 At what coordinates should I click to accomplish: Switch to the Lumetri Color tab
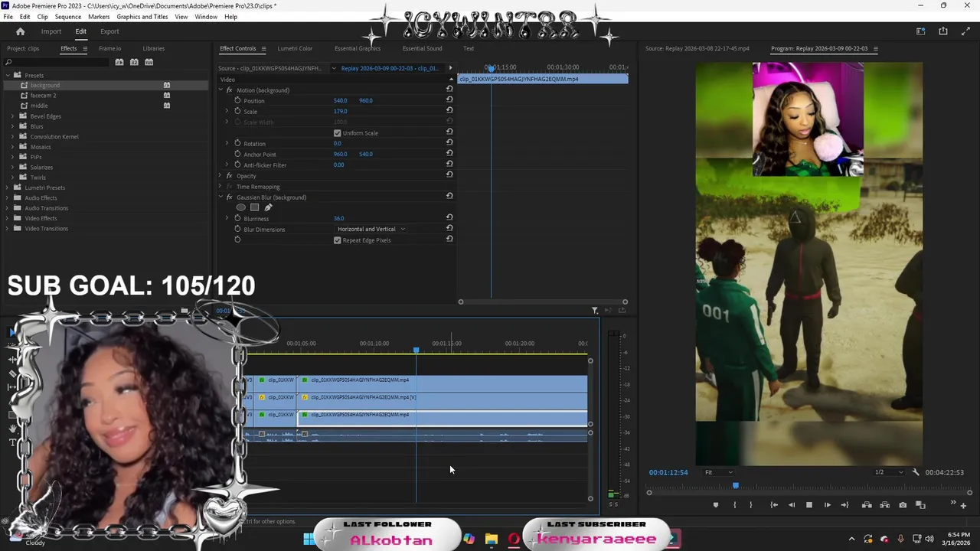click(295, 48)
